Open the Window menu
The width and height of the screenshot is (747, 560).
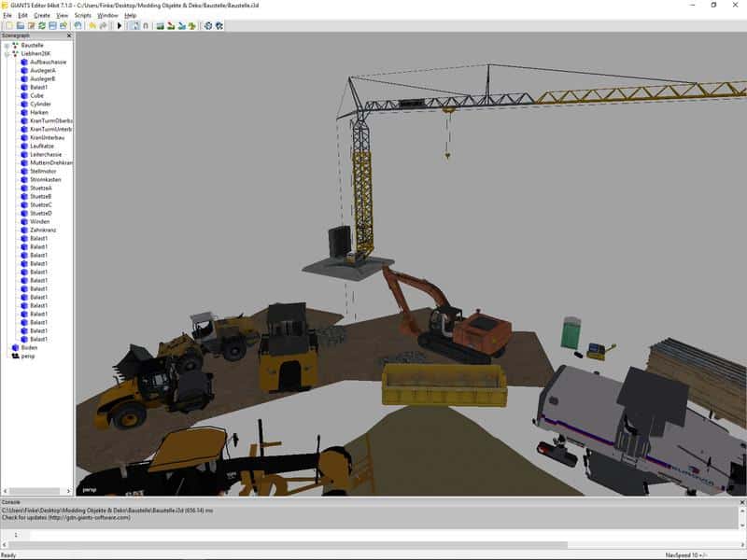pos(108,16)
